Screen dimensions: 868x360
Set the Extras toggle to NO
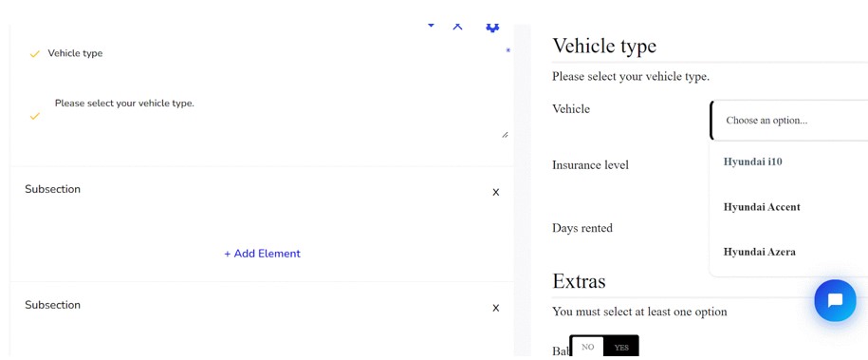tap(587, 348)
